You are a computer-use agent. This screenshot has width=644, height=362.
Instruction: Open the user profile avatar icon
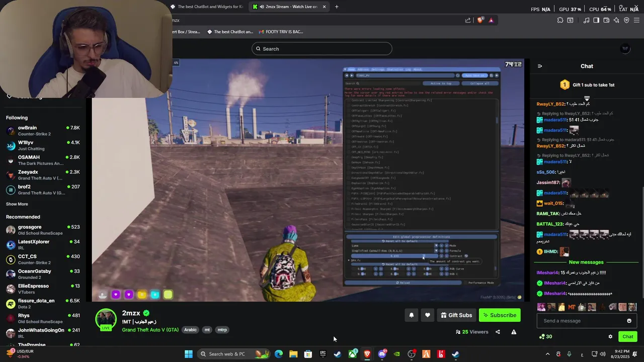click(625, 48)
